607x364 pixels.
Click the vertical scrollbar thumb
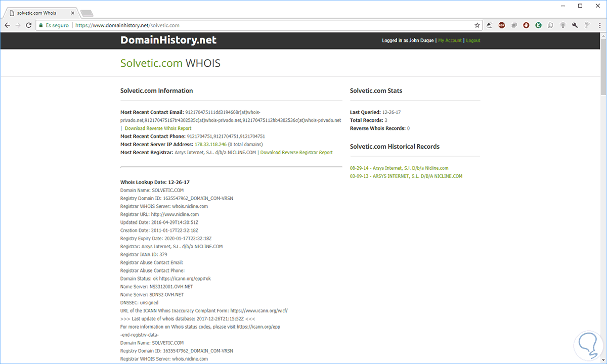pyautogui.click(x=603, y=67)
